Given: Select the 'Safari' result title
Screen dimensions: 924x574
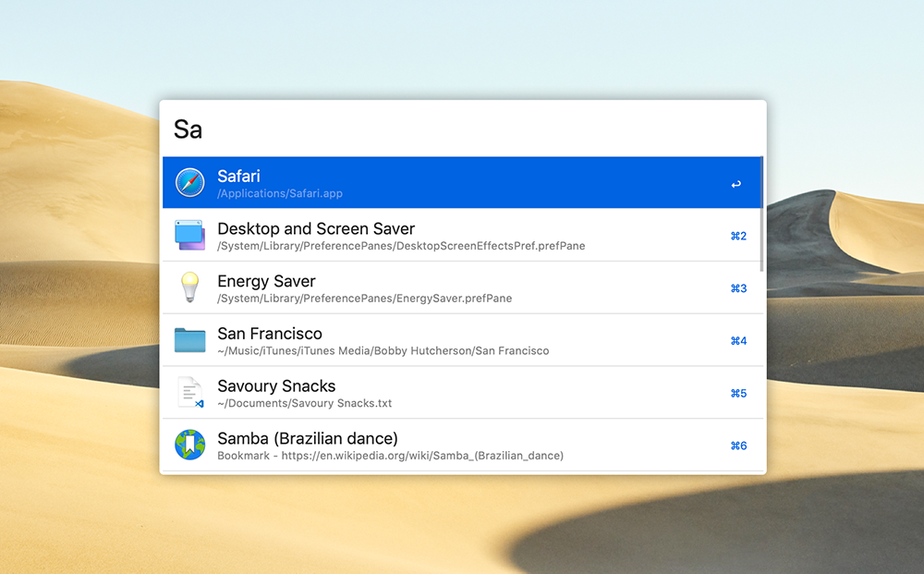Looking at the screenshot, I should [238, 177].
